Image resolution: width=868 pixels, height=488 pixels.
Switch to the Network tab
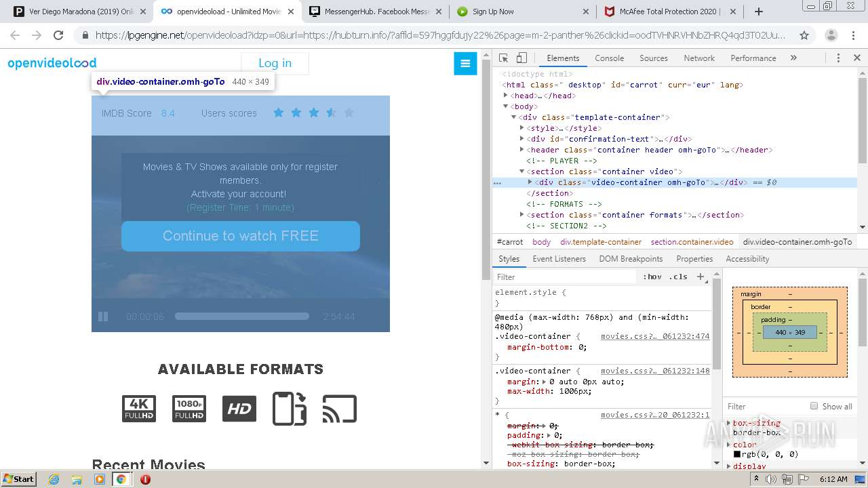click(x=699, y=58)
